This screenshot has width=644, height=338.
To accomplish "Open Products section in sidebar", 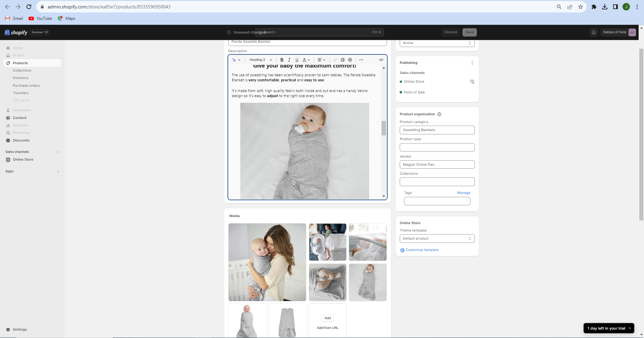I will [32, 63].
